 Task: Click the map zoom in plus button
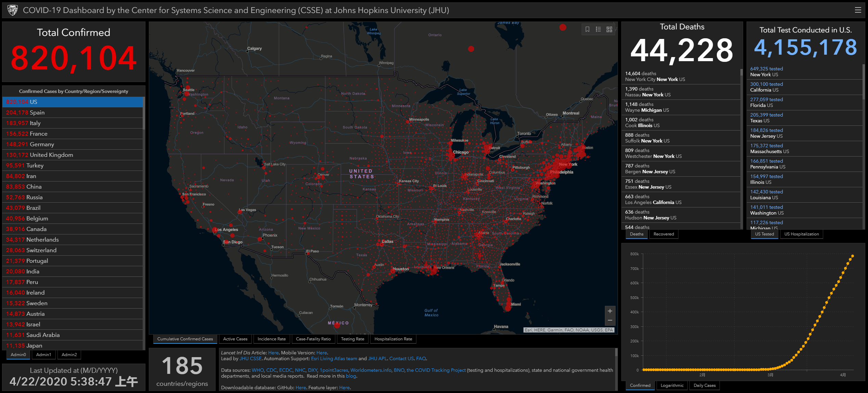[610, 311]
